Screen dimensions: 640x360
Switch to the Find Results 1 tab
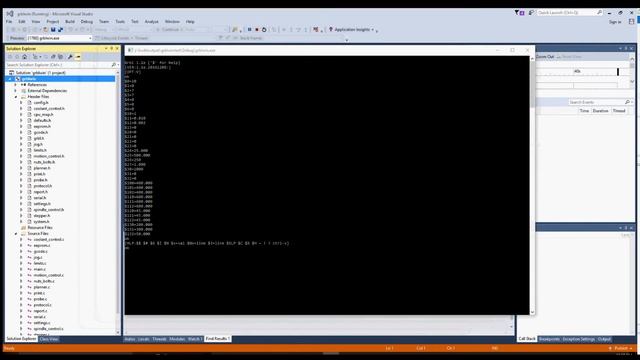pyautogui.click(x=218, y=339)
